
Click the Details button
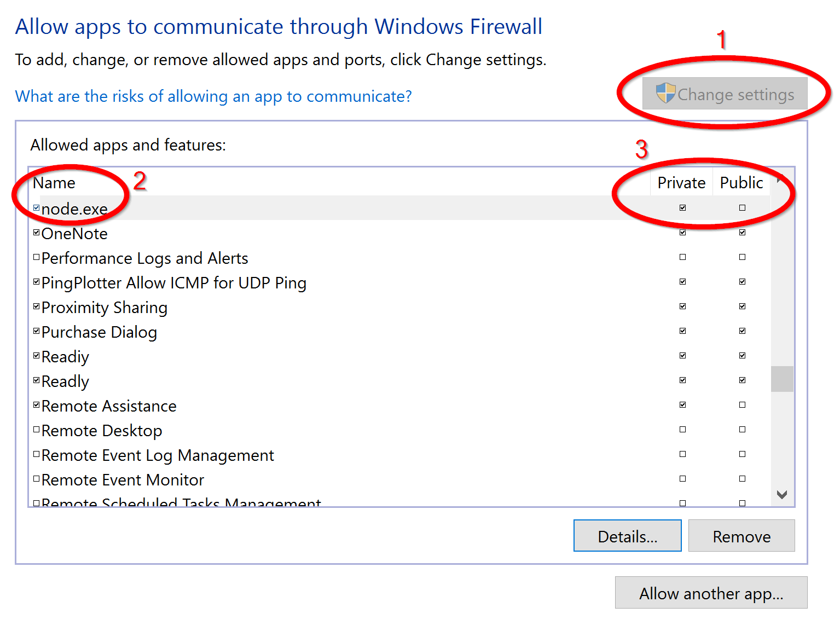coord(627,536)
